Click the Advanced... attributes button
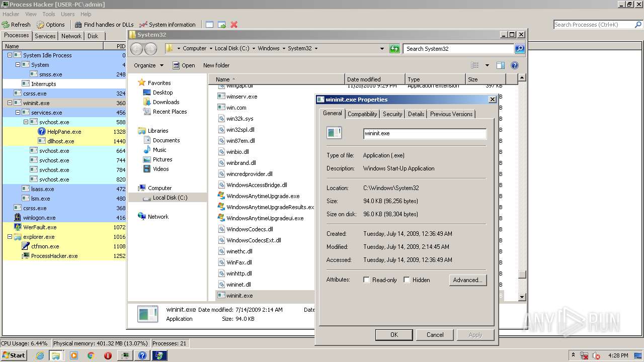 (468, 280)
